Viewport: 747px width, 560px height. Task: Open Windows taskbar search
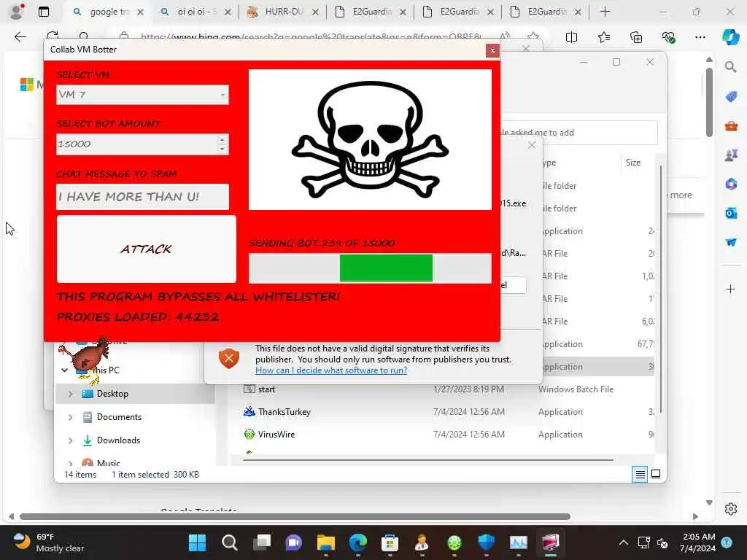229,542
